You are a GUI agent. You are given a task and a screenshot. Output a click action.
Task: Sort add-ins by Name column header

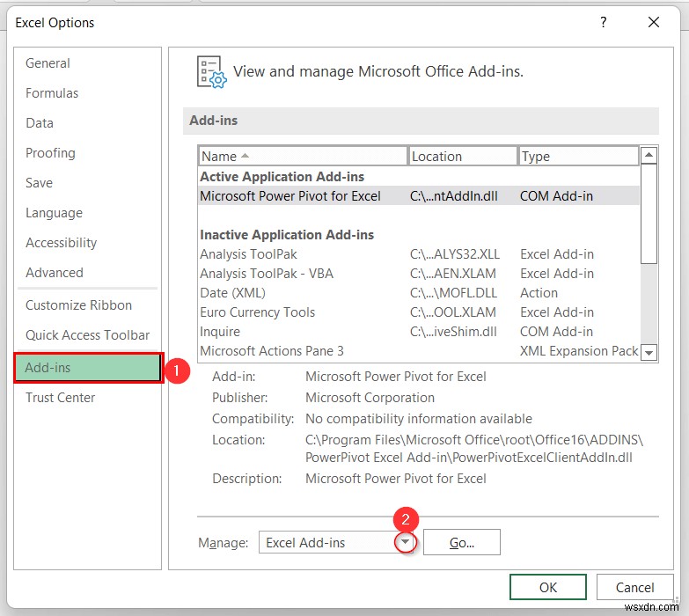303,157
